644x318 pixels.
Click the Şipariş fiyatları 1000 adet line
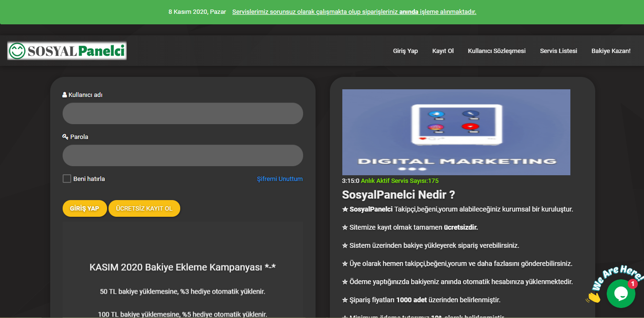[421, 300]
